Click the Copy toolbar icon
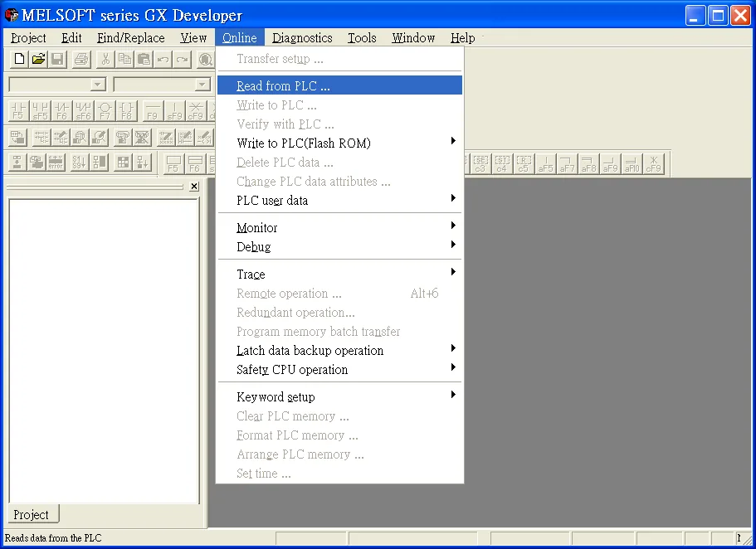This screenshot has width=756, height=549. (124, 59)
